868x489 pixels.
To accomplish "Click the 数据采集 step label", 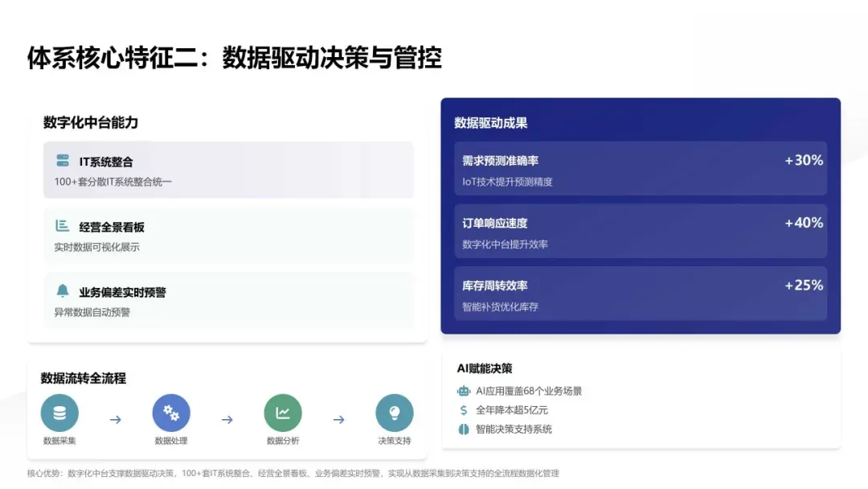I will (59, 441).
